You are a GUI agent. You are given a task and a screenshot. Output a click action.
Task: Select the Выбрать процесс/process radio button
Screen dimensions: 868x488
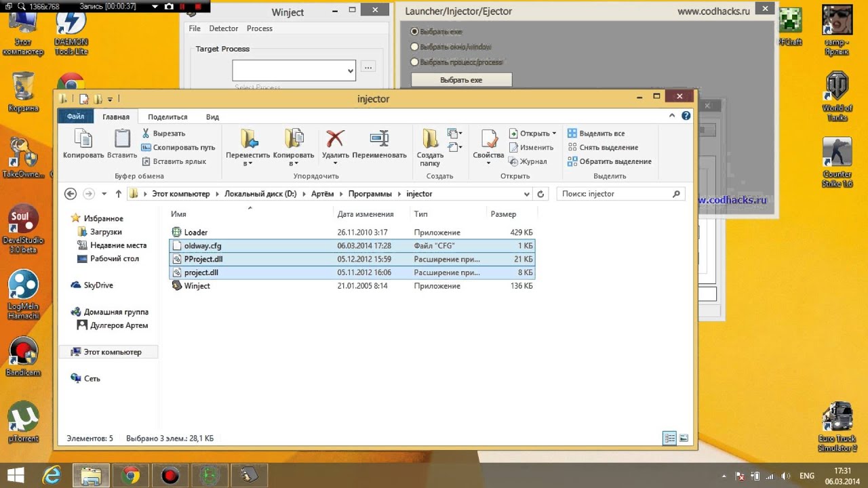[415, 62]
